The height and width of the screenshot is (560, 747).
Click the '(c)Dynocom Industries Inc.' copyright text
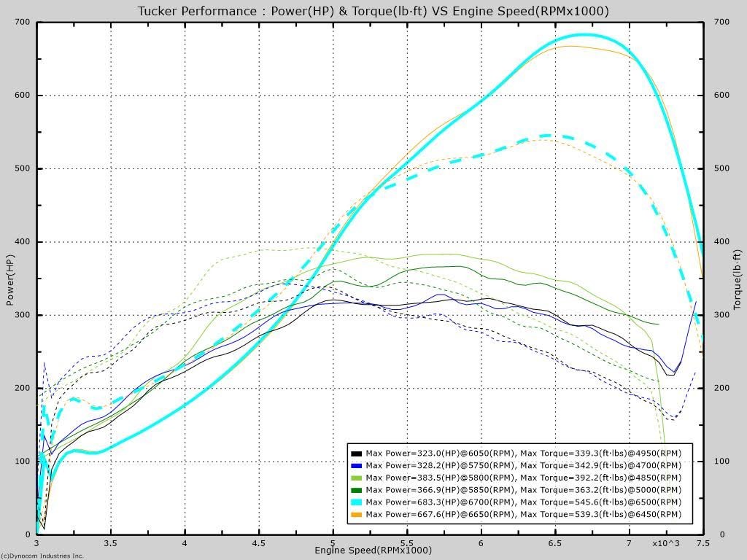[42, 556]
